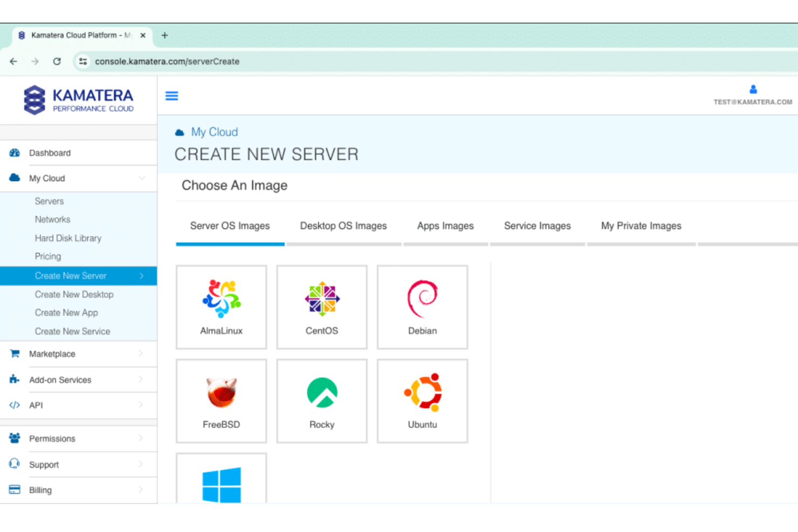Open the Apps Images tab

coord(445,226)
